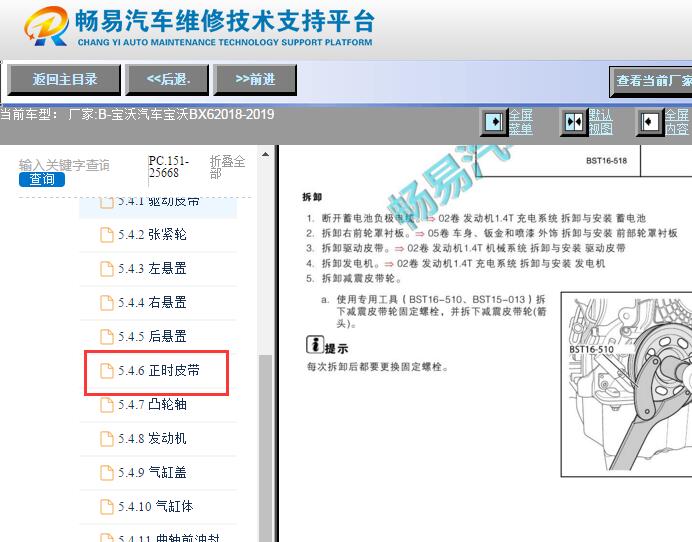Click the 返回主目录 button
This screenshot has width=692, height=542.
click(64, 80)
